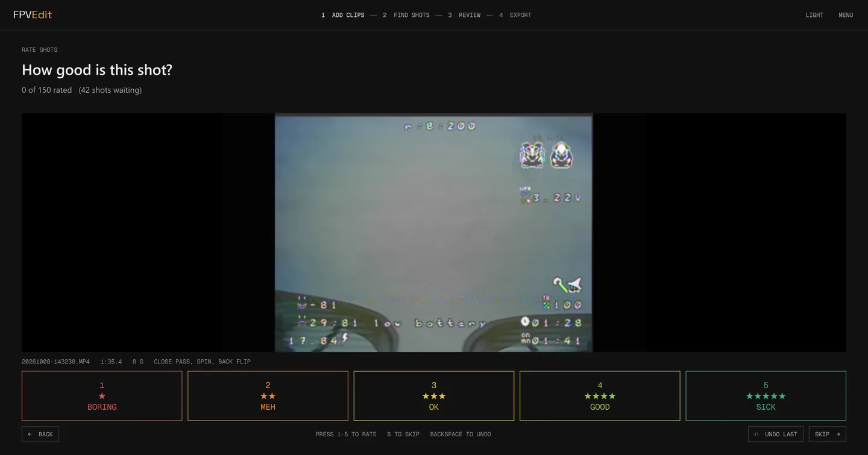
Task: Switch to Light theme
Action: pyautogui.click(x=814, y=15)
